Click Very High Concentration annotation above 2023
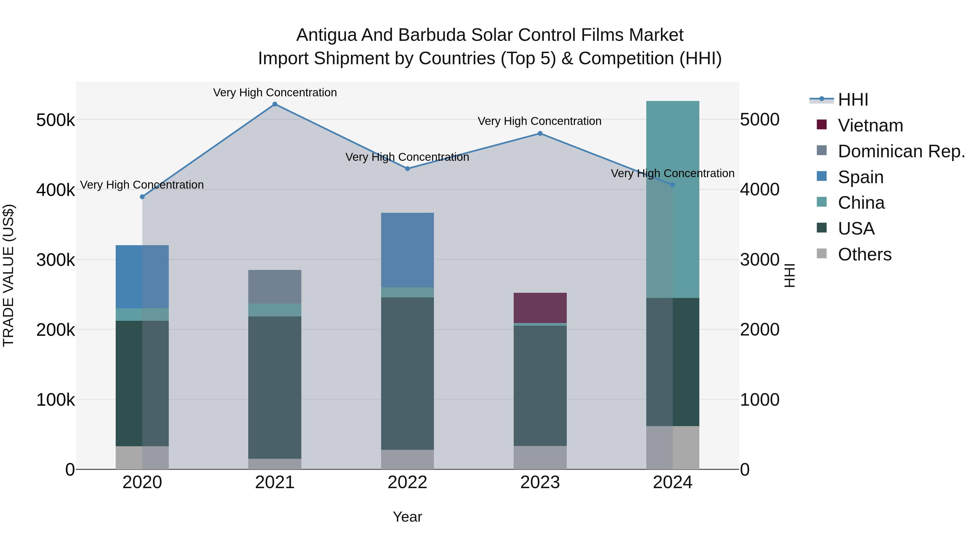Viewport: 980px width, 551px height. [x=540, y=121]
